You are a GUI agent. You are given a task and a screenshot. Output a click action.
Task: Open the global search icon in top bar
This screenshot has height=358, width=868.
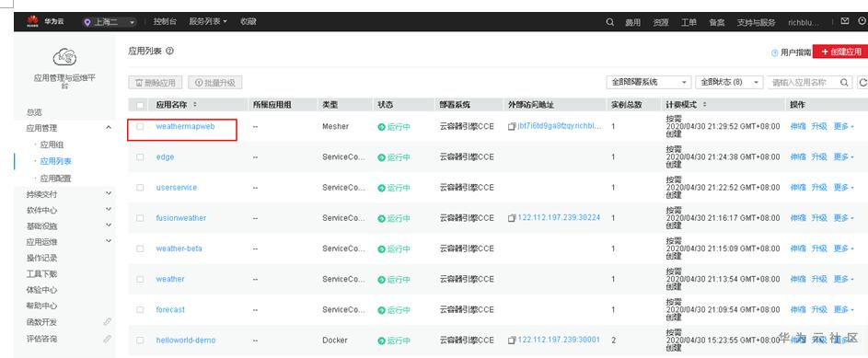[610, 22]
